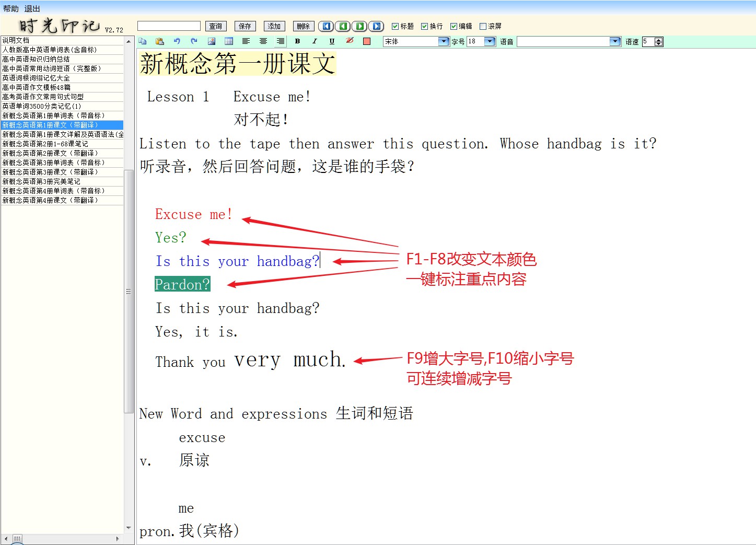The image size is (756, 545).
Task: Click the green text Yes?
Action: click(170, 238)
